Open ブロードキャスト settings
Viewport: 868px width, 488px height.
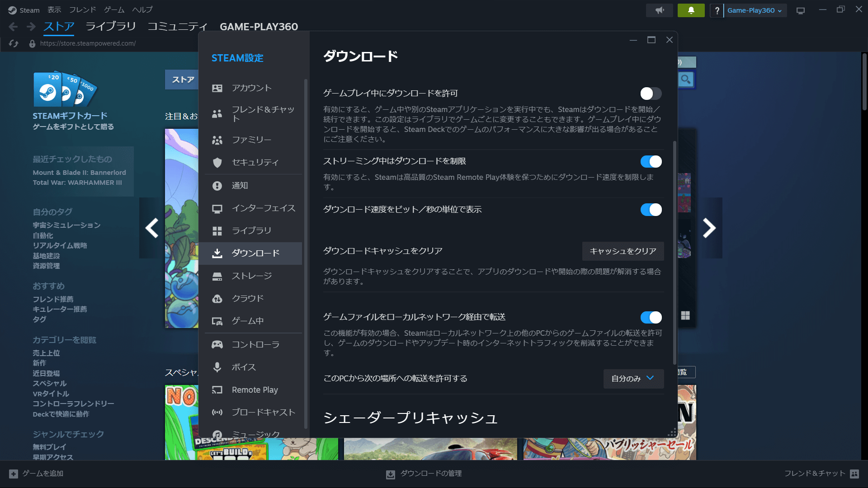(x=263, y=412)
